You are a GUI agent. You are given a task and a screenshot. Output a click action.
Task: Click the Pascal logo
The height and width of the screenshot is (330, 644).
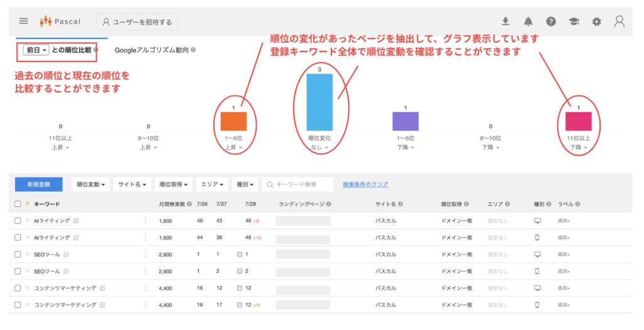[60, 21]
